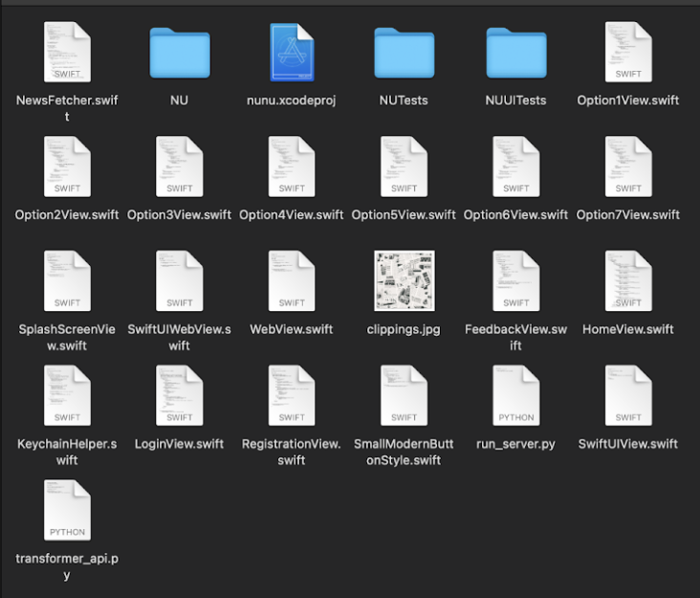Select the Option5View.swift file icon
The image size is (700, 598).
coord(404,166)
